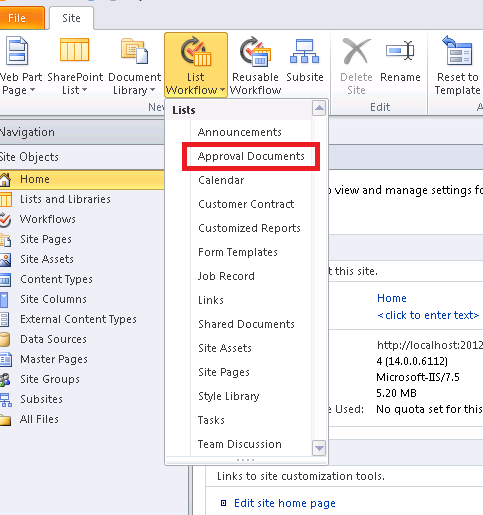The width and height of the screenshot is (483, 515).
Task: Select Tasks from the Lists menu
Action: pos(211,420)
